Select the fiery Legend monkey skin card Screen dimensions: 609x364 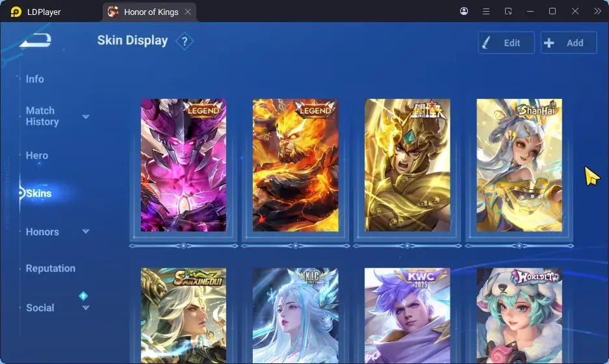[x=296, y=165]
